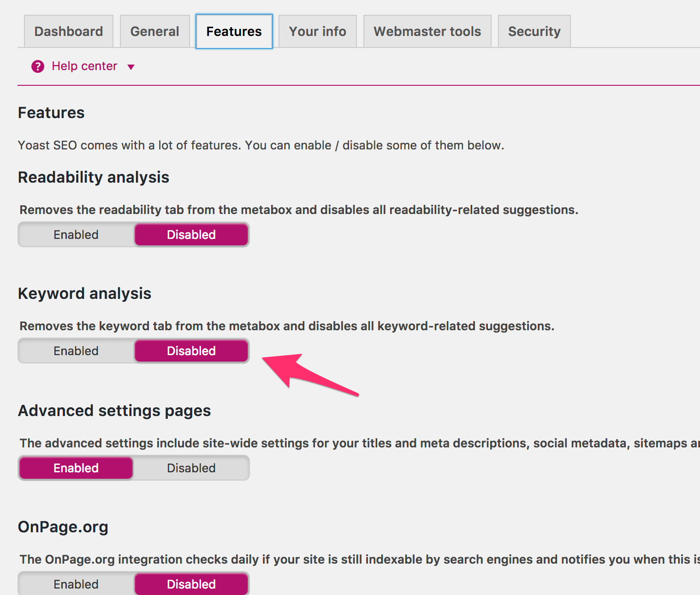Set Advanced settings pages to Enabled
The image size is (700, 595).
click(76, 468)
